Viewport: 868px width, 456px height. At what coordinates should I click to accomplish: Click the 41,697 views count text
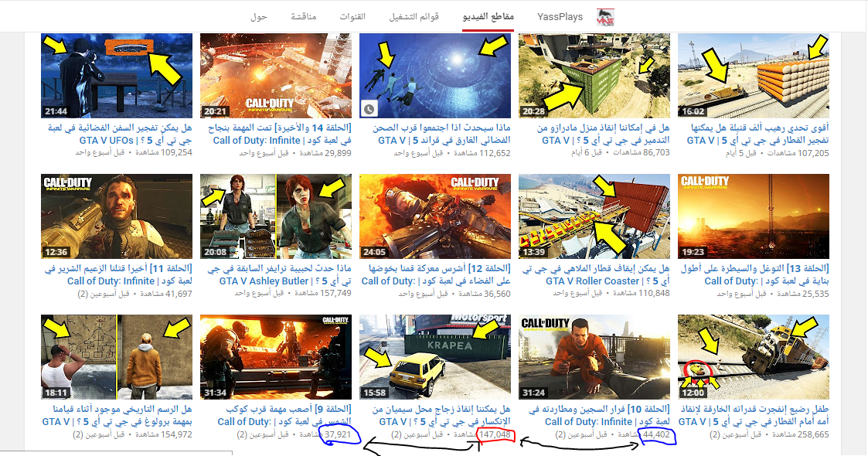pos(166,294)
